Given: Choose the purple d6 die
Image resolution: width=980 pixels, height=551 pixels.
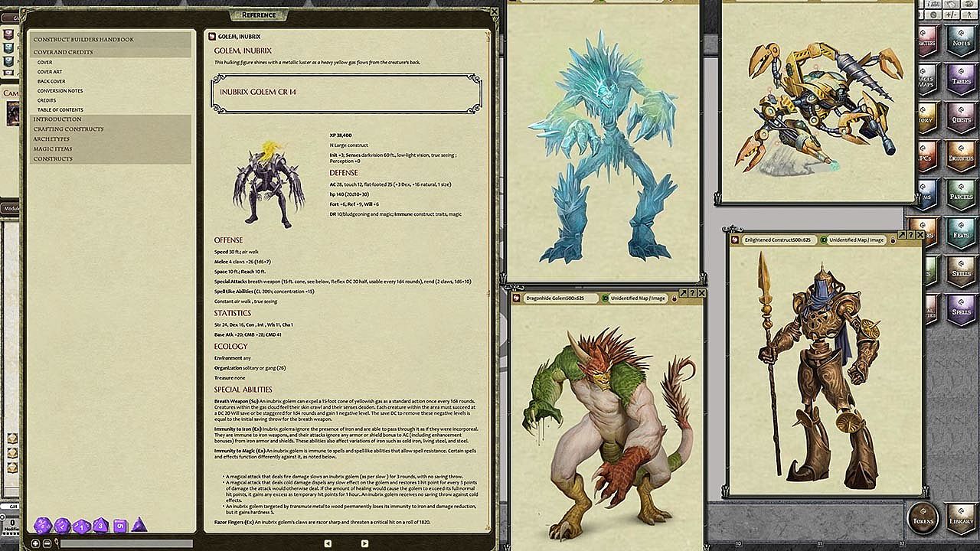Looking at the screenshot, I should [x=120, y=526].
